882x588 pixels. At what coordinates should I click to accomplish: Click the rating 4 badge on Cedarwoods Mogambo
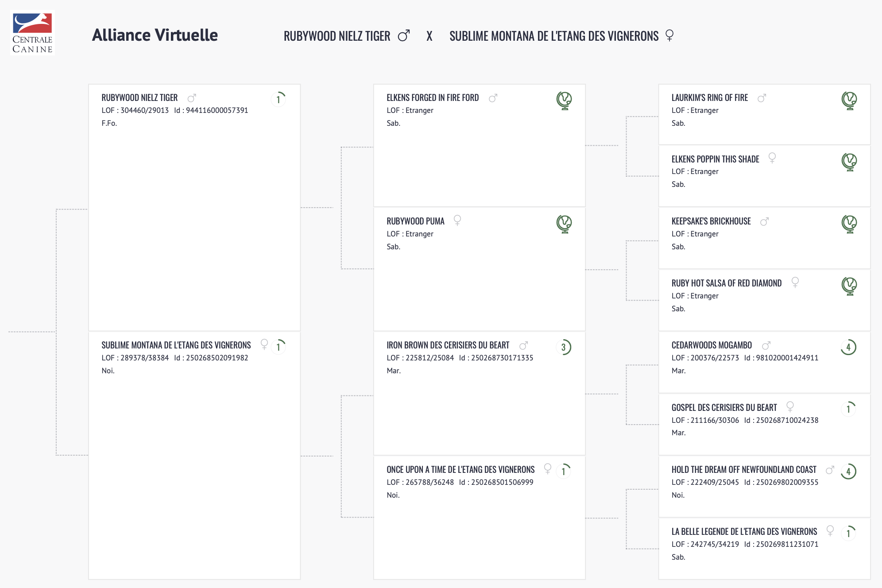(848, 347)
